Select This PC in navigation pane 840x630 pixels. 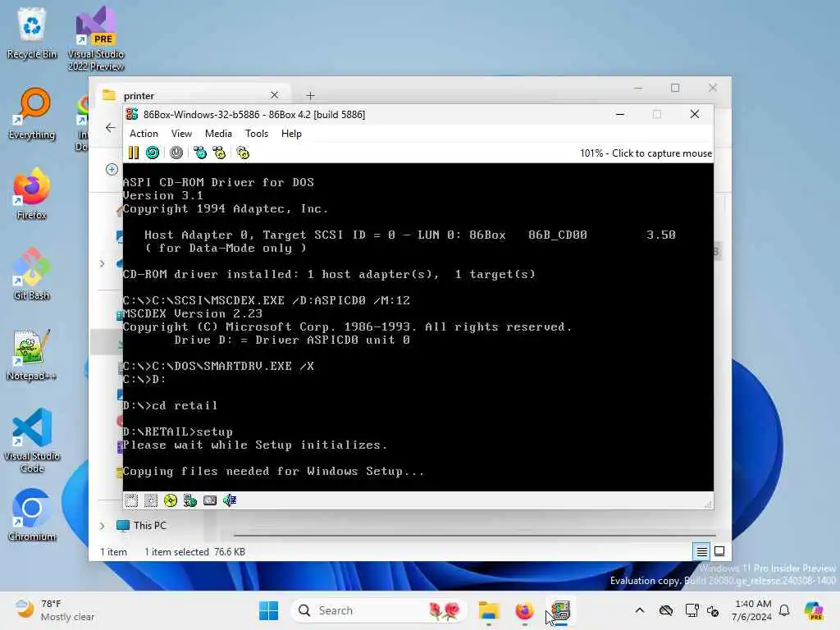(149, 526)
